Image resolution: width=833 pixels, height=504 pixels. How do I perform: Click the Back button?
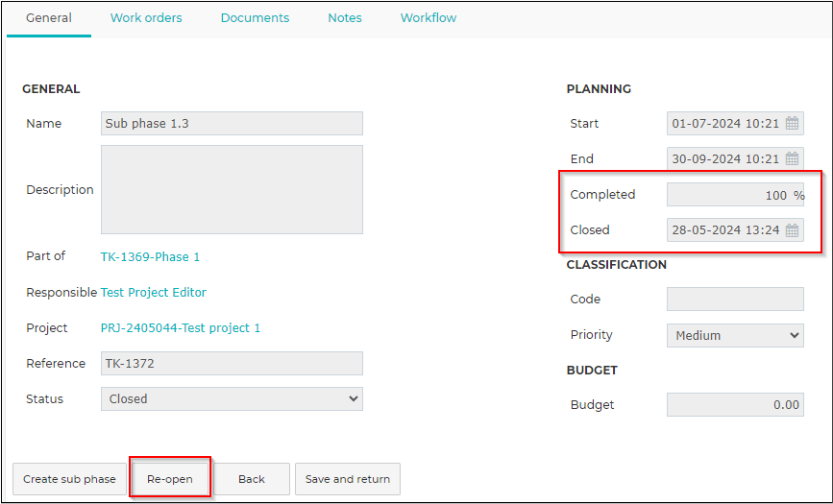252,479
